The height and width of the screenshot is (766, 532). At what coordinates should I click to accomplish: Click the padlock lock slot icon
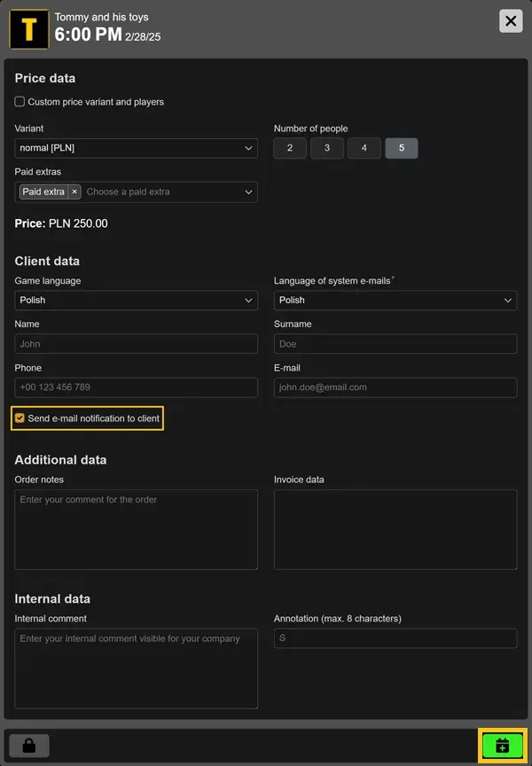(x=29, y=746)
